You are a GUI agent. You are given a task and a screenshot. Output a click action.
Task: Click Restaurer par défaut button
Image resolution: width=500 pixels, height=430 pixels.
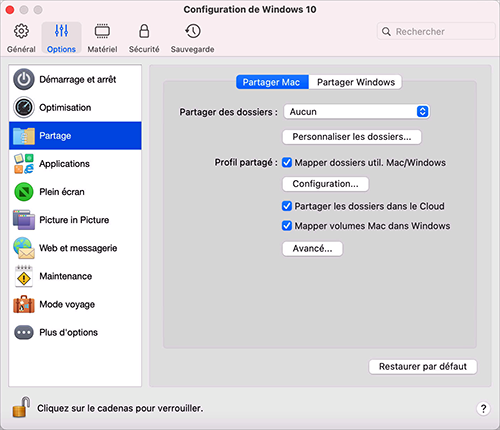423,367
